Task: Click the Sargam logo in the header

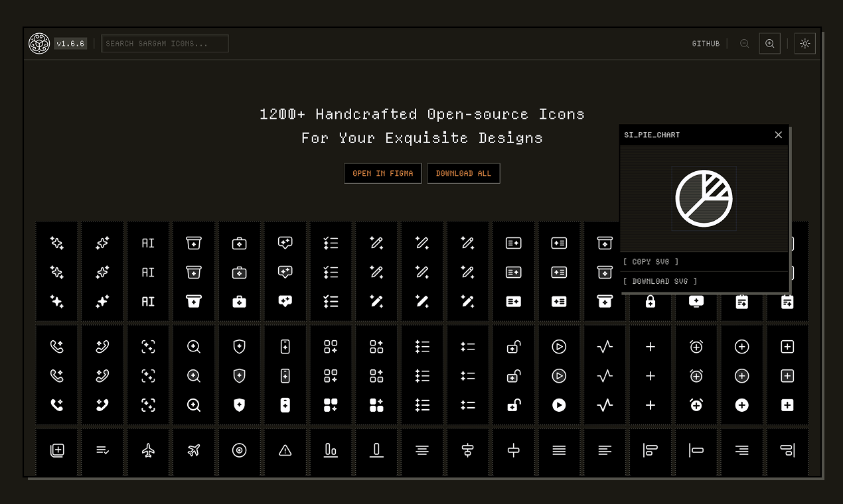Action: (39, 44)
